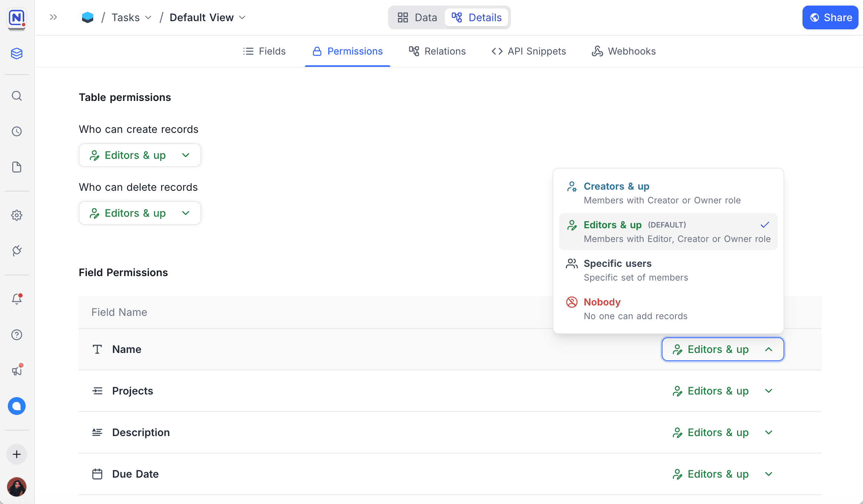Open the notifications bell icon
The width and height of the screenshot is (863, 504).
[x=17, y=299]
